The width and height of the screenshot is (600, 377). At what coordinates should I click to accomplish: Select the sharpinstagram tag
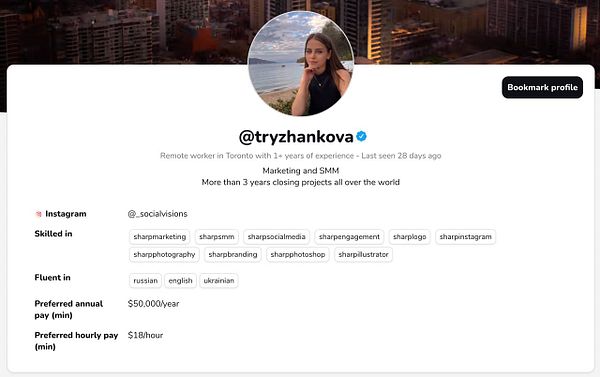click(x=465, y=237)
